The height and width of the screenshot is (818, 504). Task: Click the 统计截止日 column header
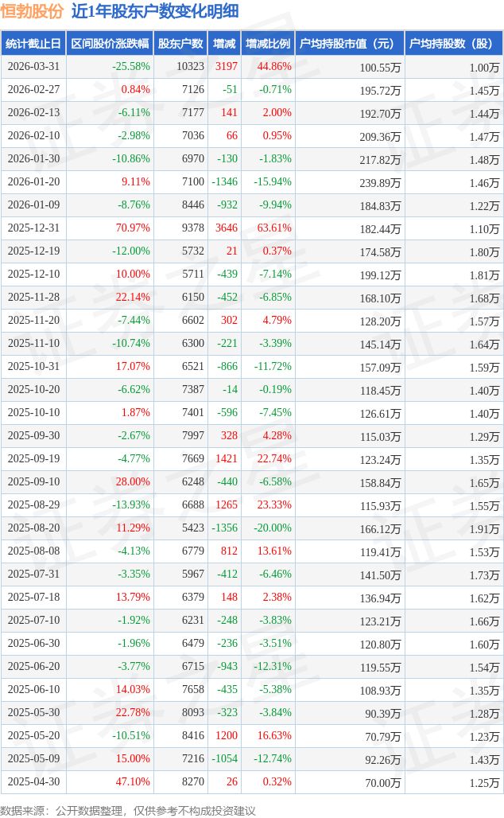[33, 44]
